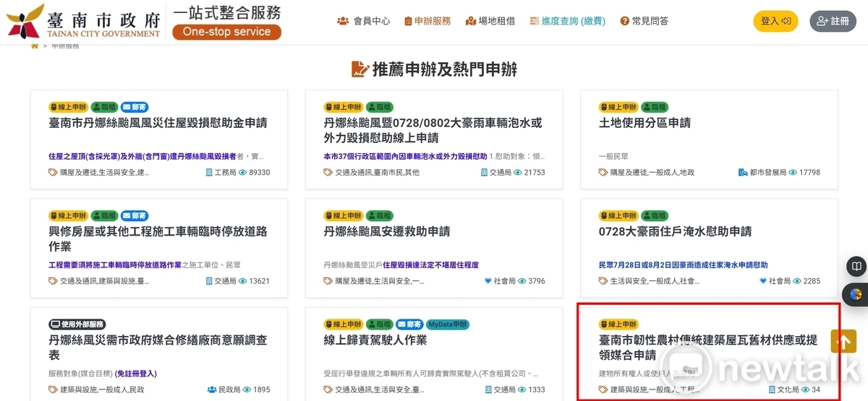Screen dimensions: 868x401
Task: Click the view count 21753
Action: [x=535, y=173]
